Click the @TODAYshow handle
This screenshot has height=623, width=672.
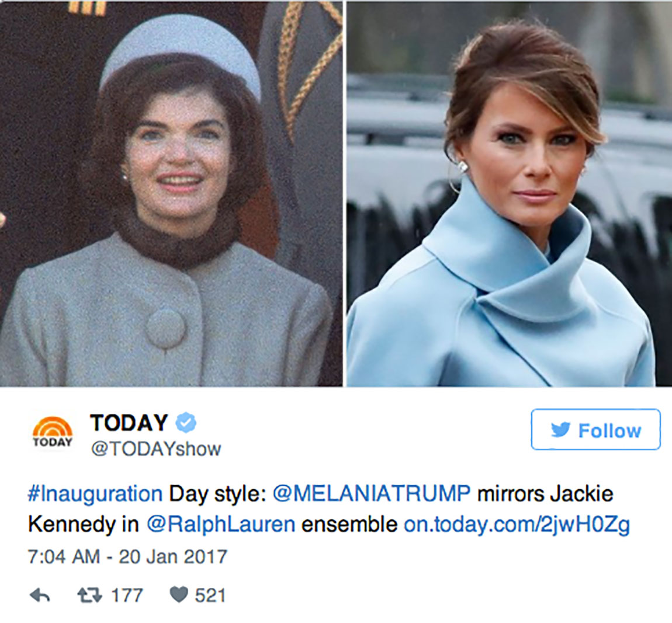click(155, 449)
